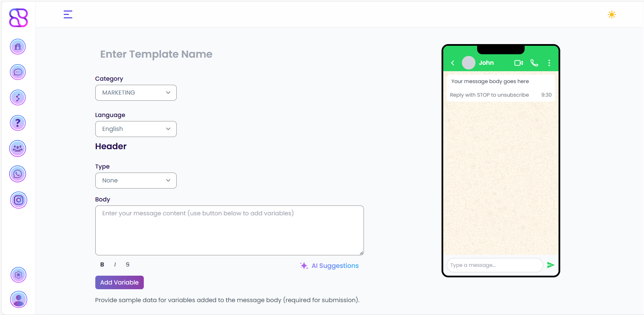This screenshot has width=644, height=315.
Task: Click the Help question mark icon
Action: click(x=18, y=123)
